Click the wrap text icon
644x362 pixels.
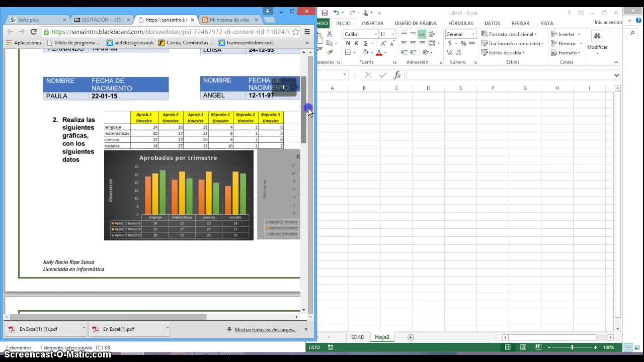(x=432, y=34)
